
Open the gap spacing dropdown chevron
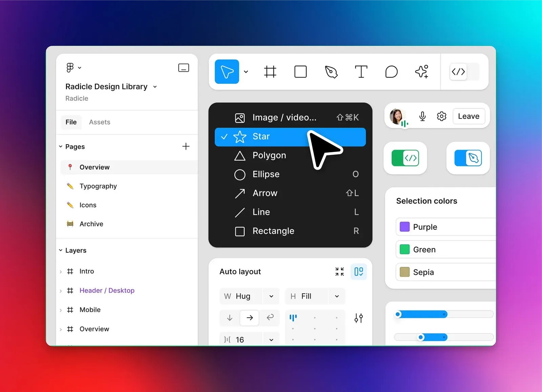(271, 340)
